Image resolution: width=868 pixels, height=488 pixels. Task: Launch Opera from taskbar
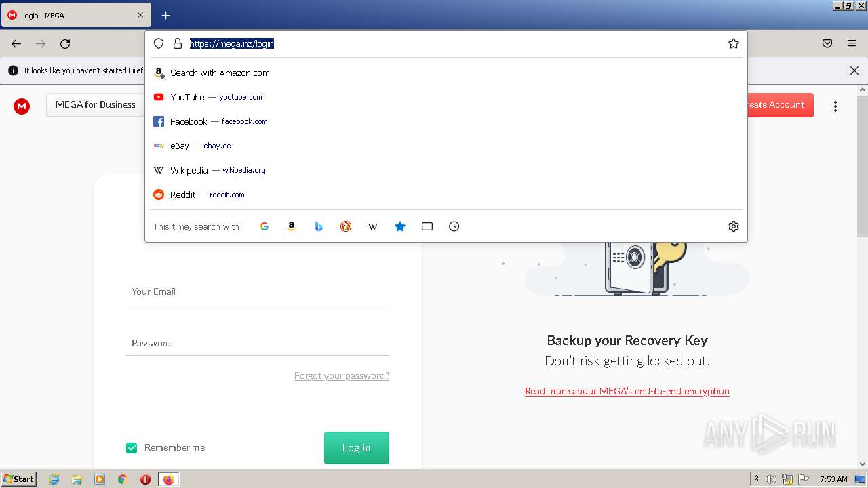tap(145, 479)
